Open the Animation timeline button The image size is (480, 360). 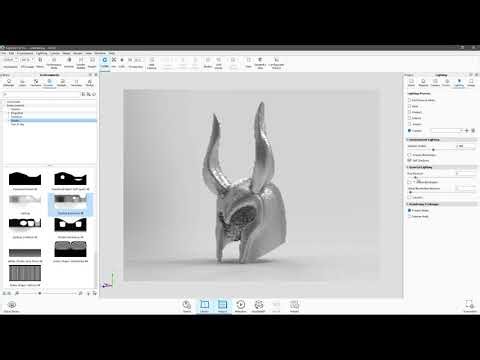point(241,306)
